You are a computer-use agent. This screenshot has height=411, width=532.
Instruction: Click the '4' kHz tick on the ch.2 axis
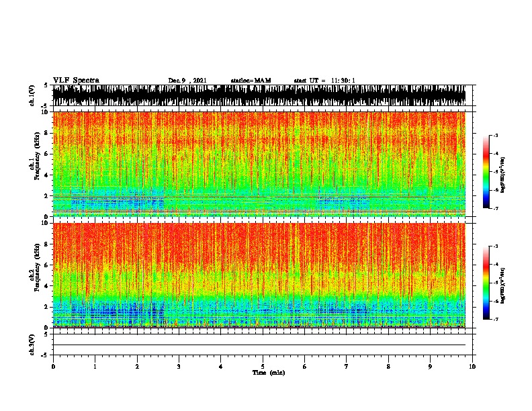pos(48,286)
